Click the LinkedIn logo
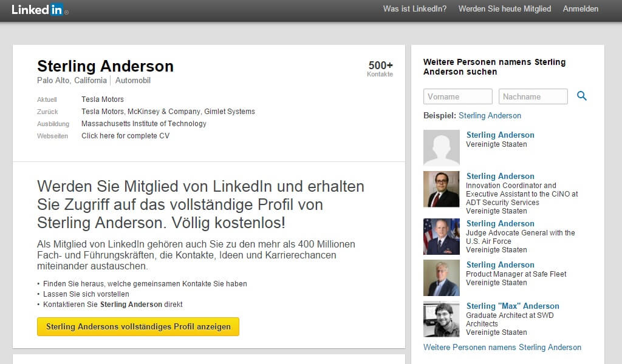This screenshot has width=622, height=364. pyautogui.click(x=38, y=9)
